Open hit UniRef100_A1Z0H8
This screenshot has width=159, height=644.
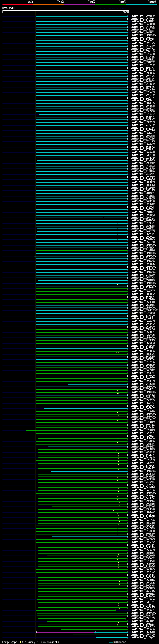[143, 71]
